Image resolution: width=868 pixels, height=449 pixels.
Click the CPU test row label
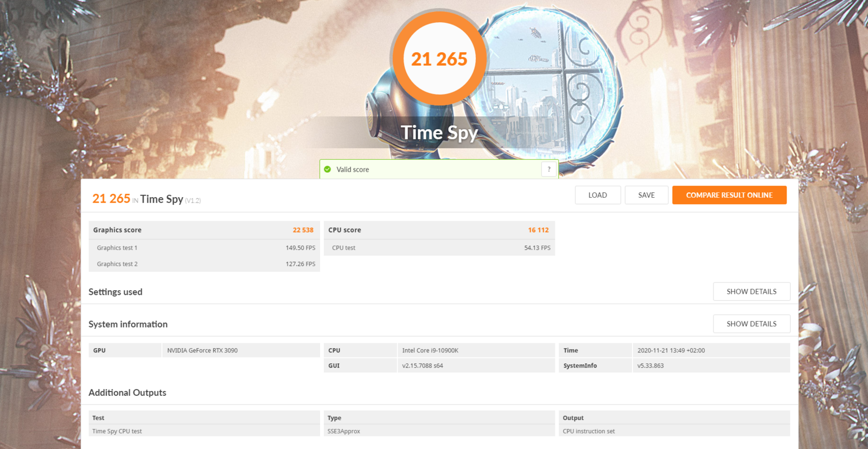click(x=343, y=248)
